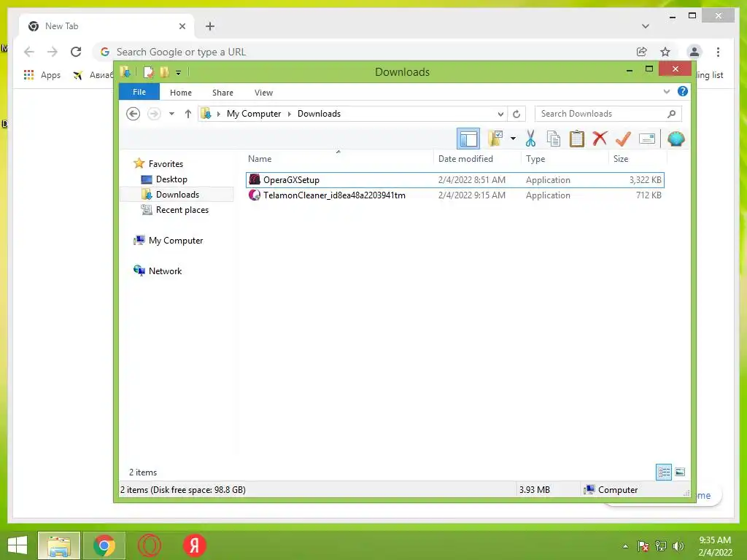Click Explorer's forward navigation arrow
The width and height of the screenshot is (747, 560).
pos(154,114)
